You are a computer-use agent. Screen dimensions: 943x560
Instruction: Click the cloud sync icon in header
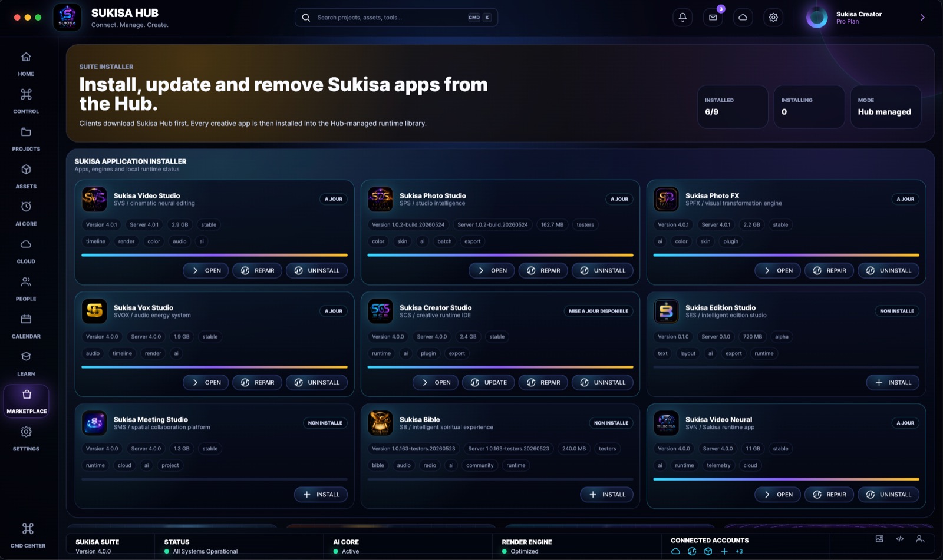[743, 18]
